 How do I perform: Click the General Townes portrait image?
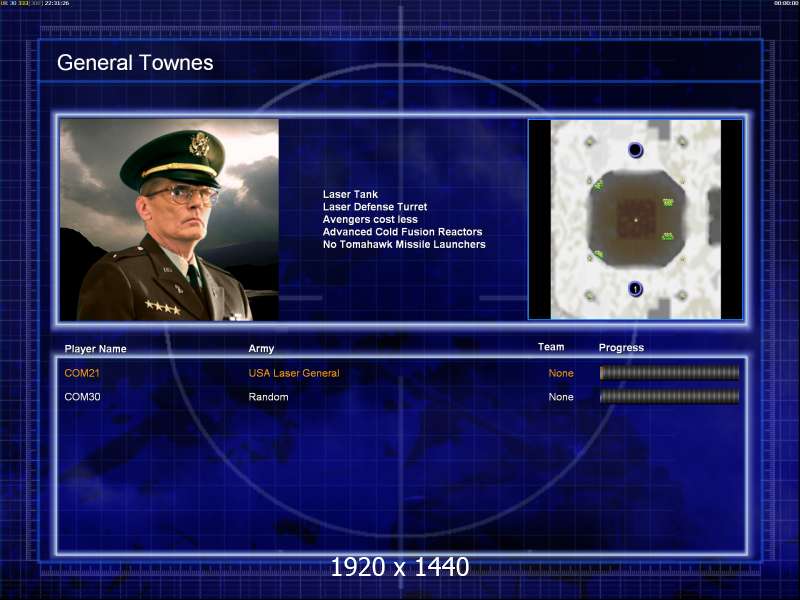pos(169,220)
